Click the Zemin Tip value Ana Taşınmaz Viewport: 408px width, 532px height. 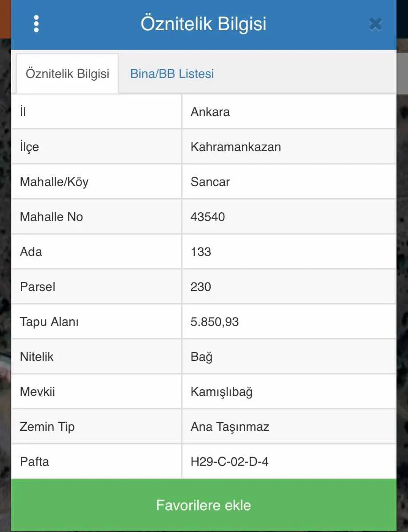coord(230,427)
